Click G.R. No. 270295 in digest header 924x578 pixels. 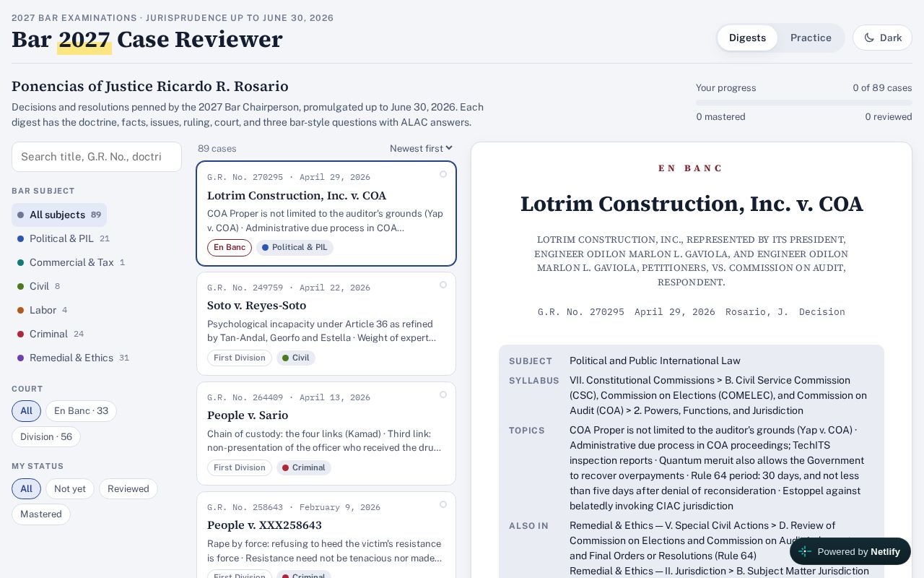[x=581, y=312]
